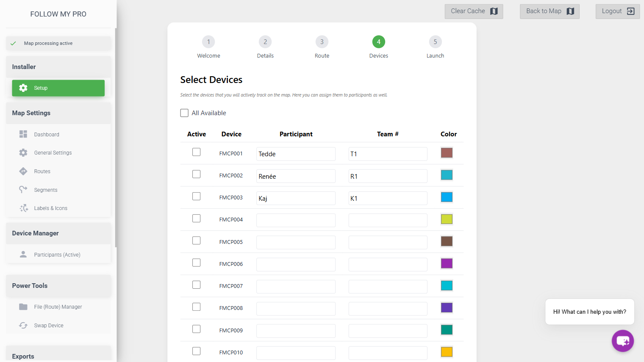Open the purple color swatch for FMCP006
Image resolution: width=644 pixels, height=362 pixels.
(447, 263)
